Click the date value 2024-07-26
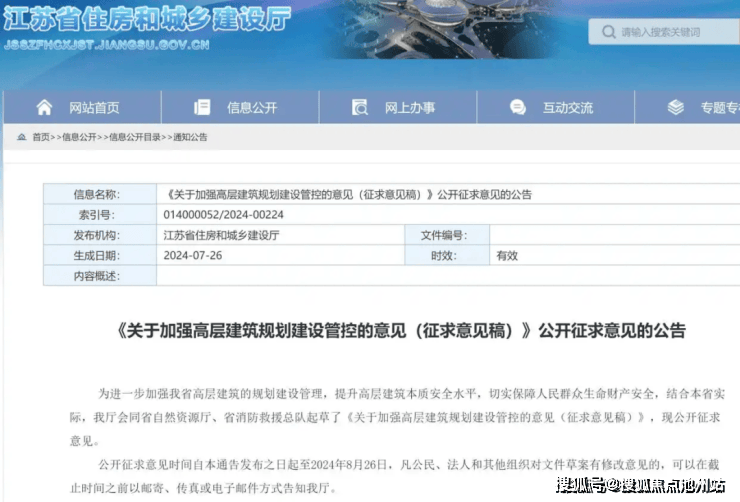The width and height of the screenshot is (740, 502). coord(193,255)
